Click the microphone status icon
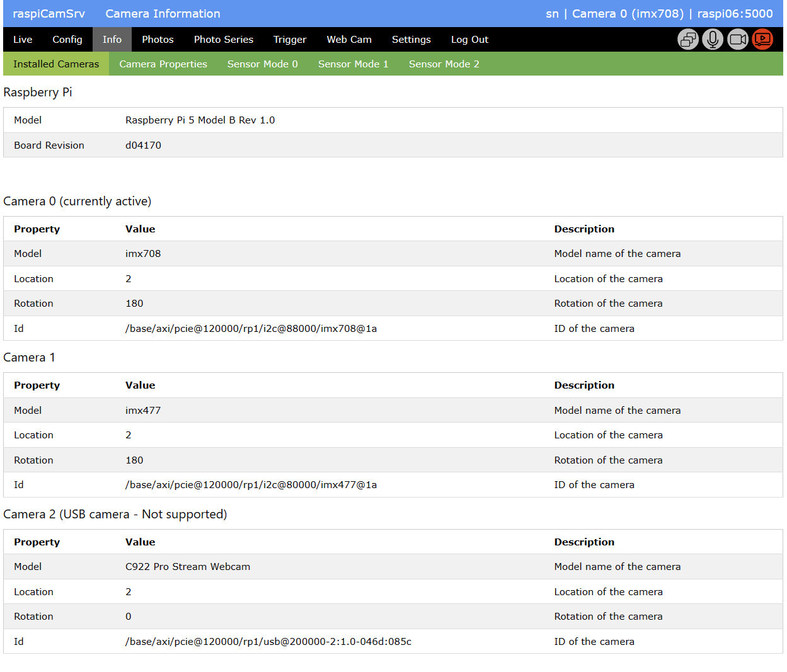 pyautogui.click(x=713, y=40)
